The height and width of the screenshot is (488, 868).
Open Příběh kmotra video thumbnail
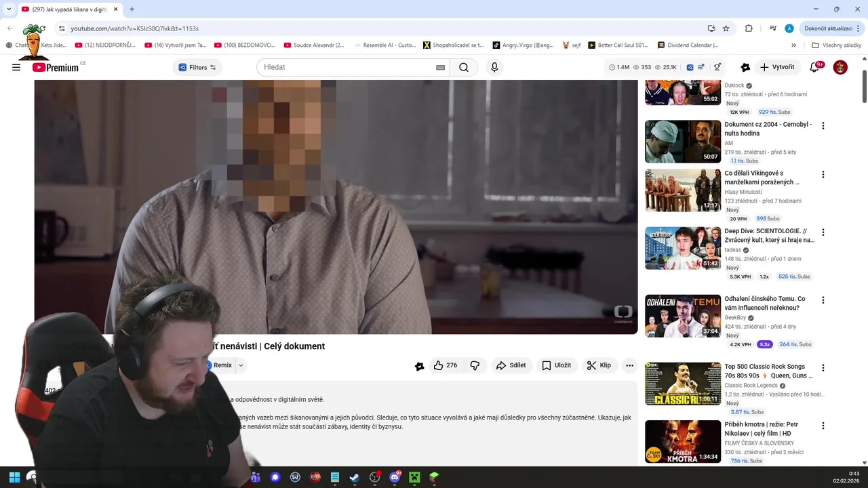click(683, 442)
